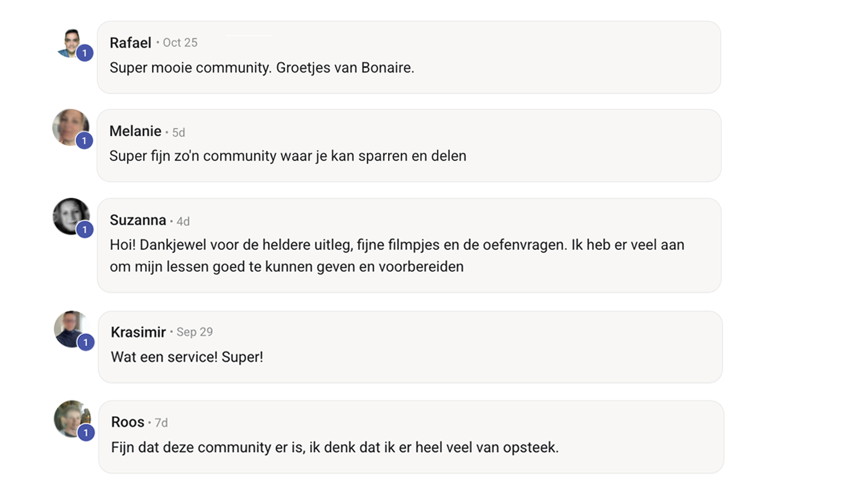
Task: Select Suzanna's comment about heldere uitleg
Action: point(397,256)
